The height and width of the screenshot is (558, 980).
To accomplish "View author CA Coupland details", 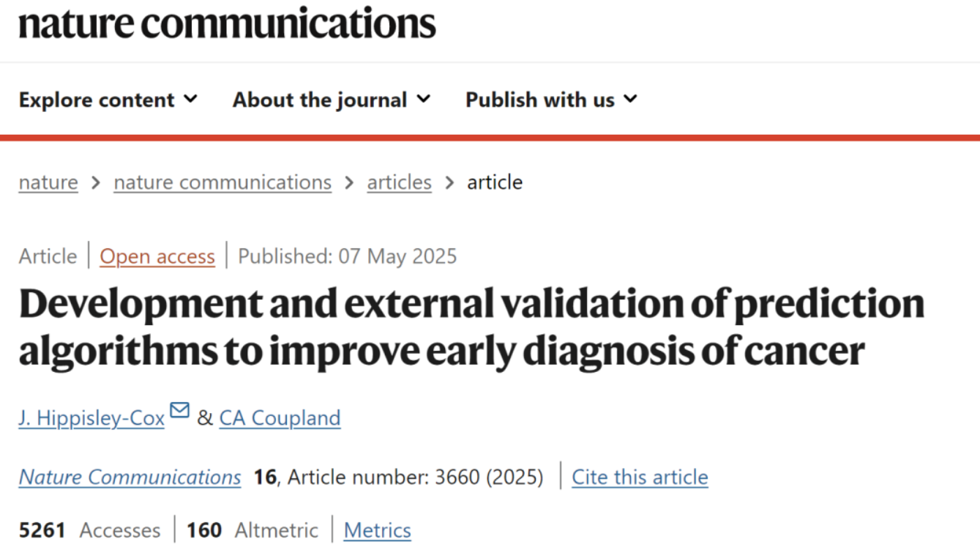I will click(280, 418).
